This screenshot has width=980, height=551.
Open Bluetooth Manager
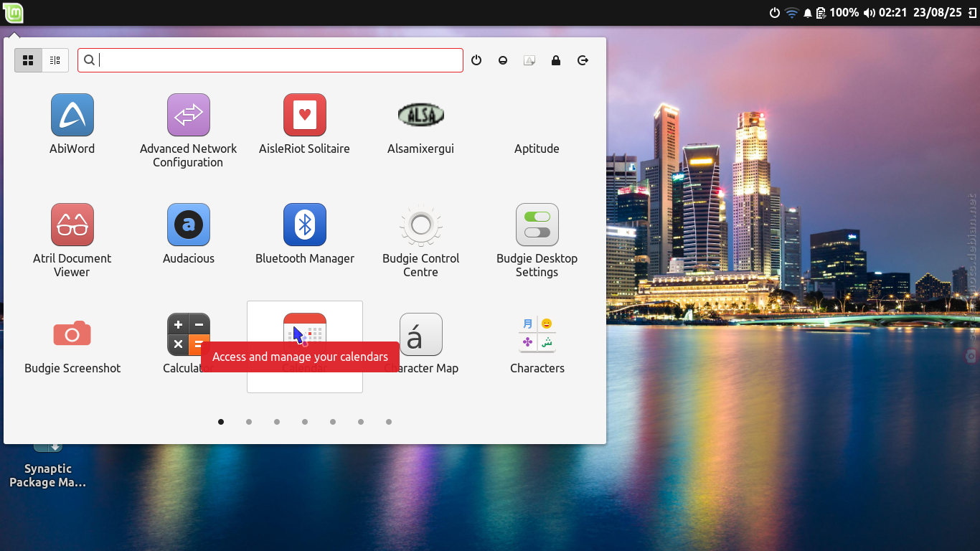pyautogui.click(x=304, y=235)
